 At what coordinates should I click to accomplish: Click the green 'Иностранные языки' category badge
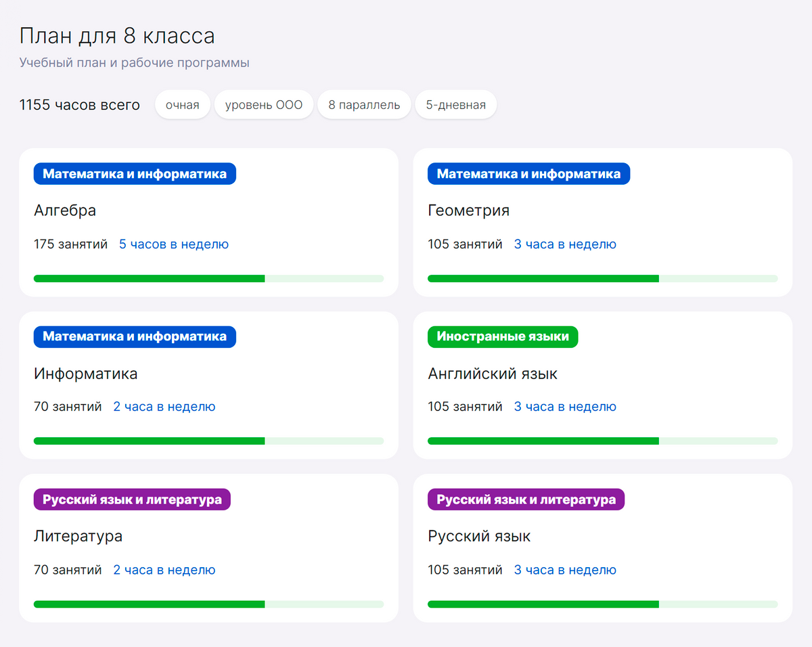click(x=503, y=336)
